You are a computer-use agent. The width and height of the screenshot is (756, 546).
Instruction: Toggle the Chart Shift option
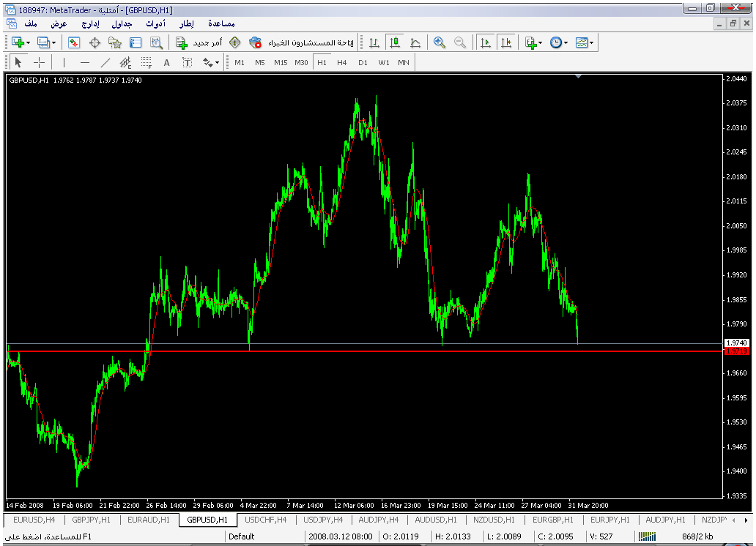click(505, 43)
